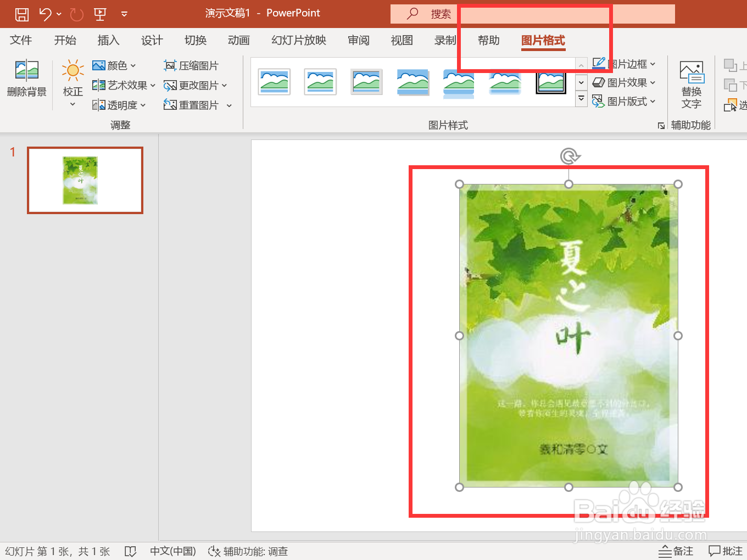Click the rotation handle above the picture
This screenshot has height=560, width=747.
coord(570,156)
